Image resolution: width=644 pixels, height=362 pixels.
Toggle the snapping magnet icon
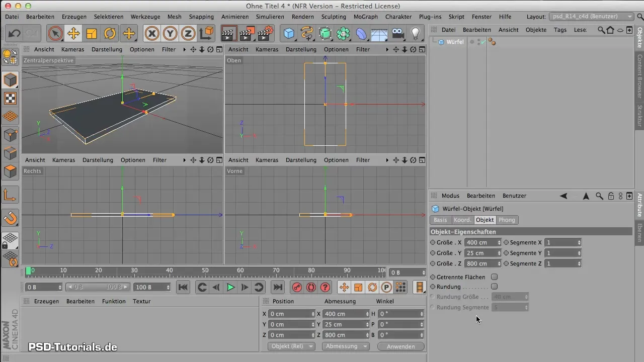click(10, 218)
